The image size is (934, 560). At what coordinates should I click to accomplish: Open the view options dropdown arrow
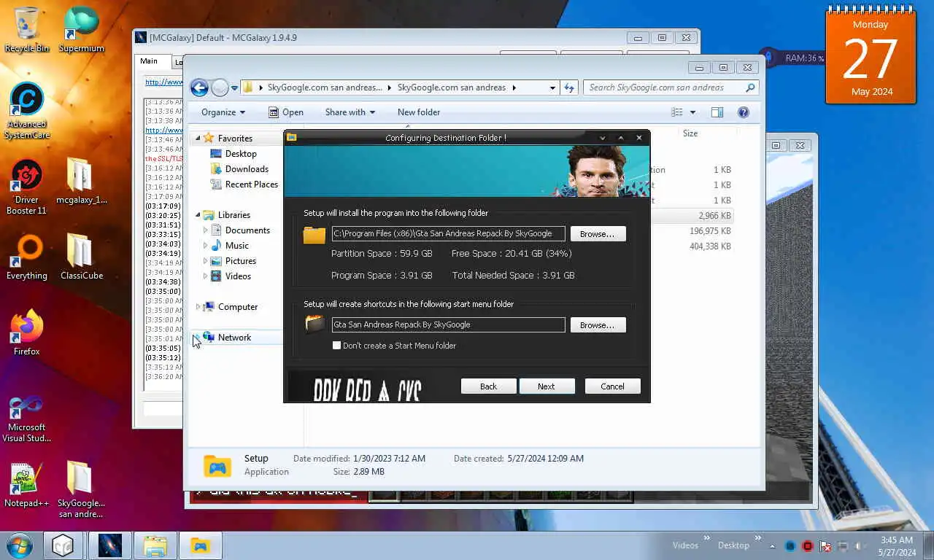tap(692, 112)
